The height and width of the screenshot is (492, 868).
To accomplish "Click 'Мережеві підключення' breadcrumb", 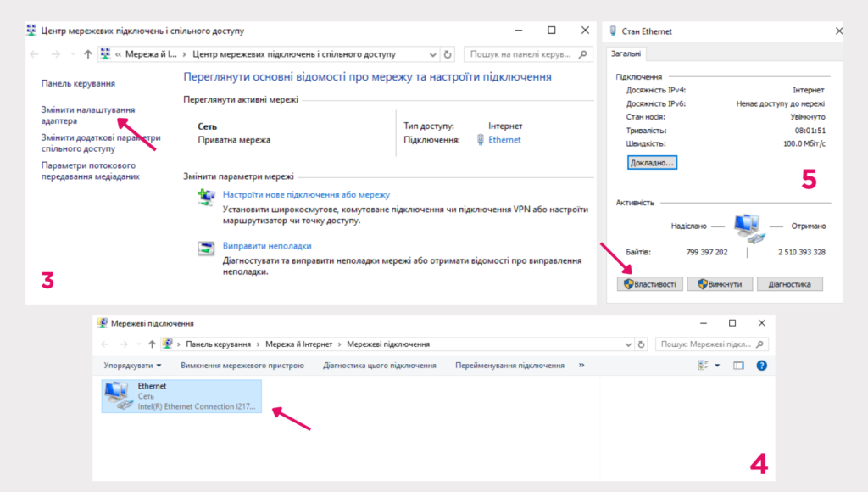I will [x=388, y=344].
